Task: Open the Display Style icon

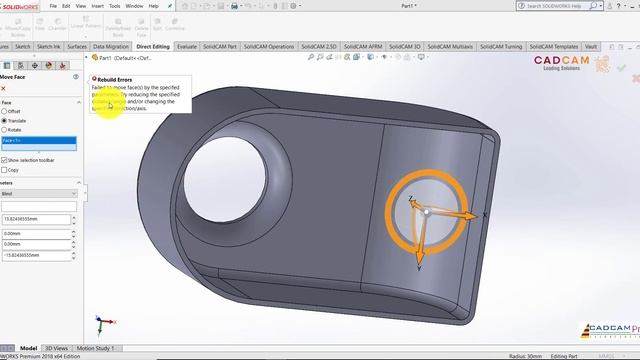Action: 370,57
